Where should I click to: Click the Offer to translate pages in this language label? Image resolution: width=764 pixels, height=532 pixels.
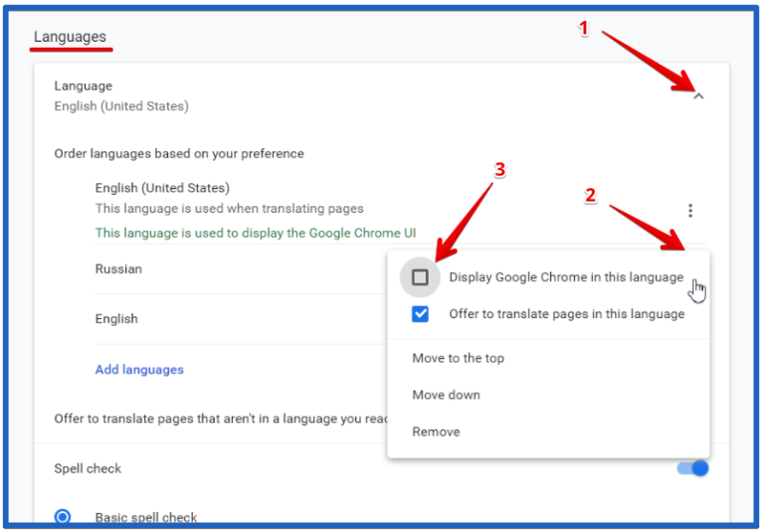coord(567,314)
